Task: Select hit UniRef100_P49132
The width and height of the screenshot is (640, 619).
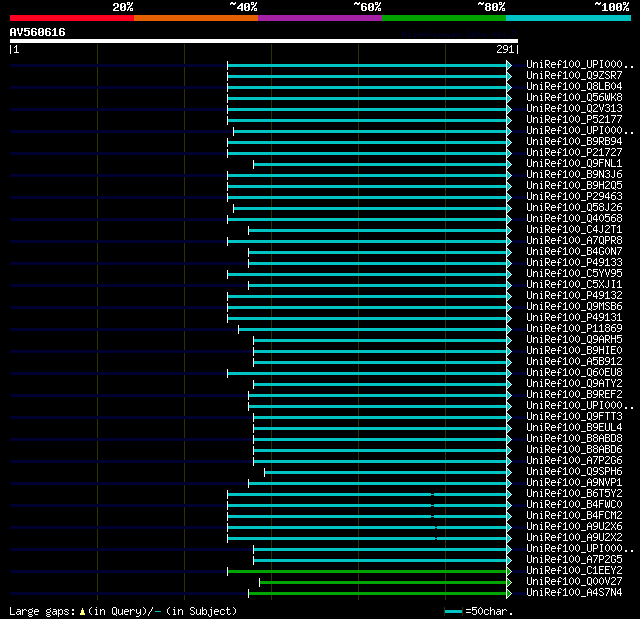Action: tap(574, 296)
